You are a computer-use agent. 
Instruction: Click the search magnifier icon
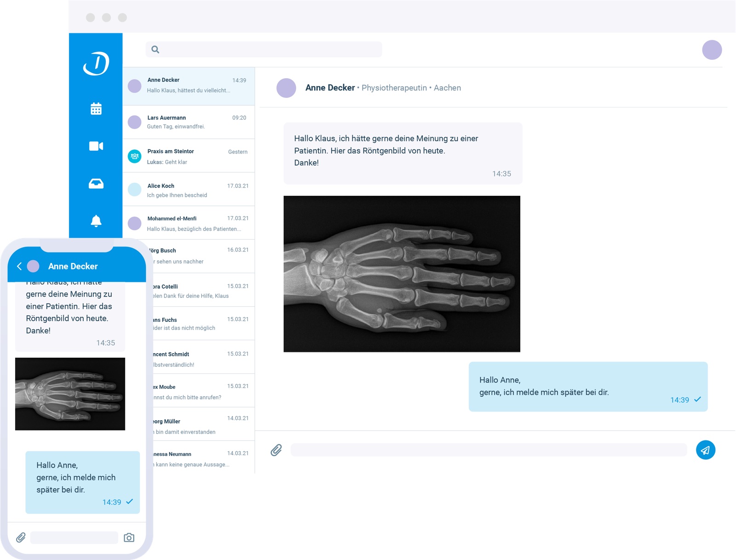pos(155,50)
